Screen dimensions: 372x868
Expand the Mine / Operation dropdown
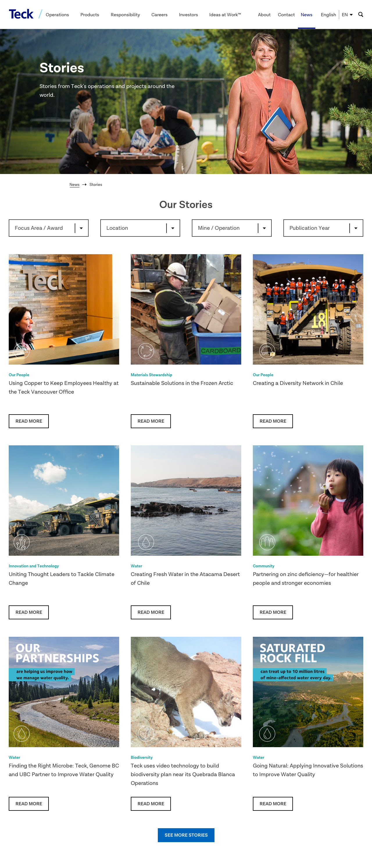tap(232, 228)
